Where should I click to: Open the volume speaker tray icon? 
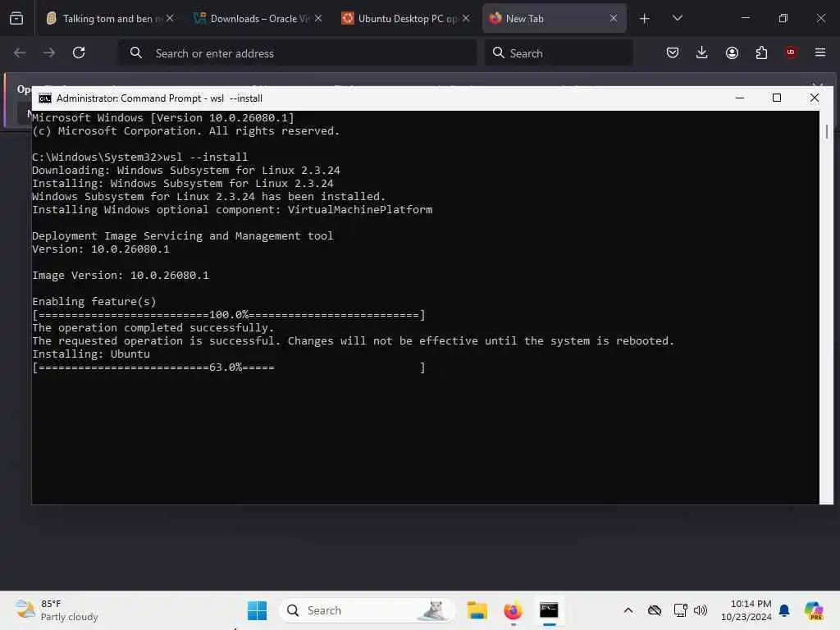click(701, 610)
